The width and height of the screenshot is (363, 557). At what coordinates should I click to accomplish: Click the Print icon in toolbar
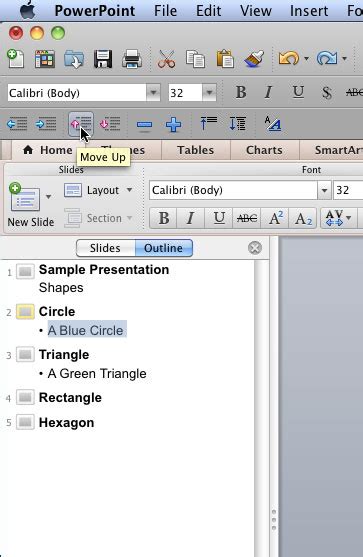[x=132, y=59]
